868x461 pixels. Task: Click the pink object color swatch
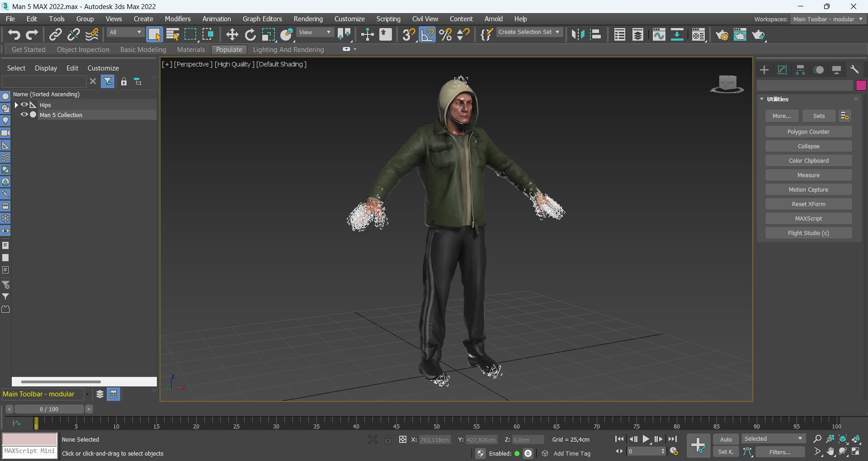861,85
